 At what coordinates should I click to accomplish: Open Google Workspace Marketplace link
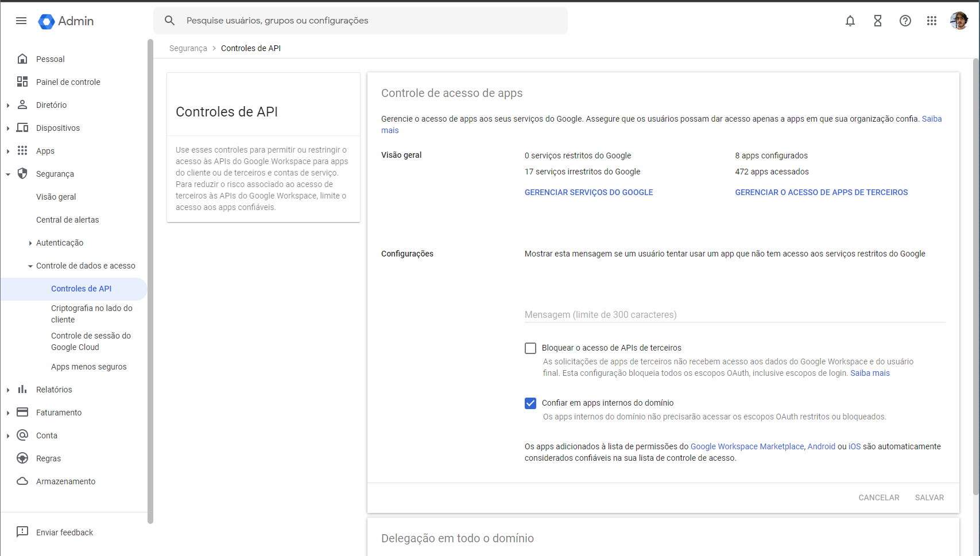[747, 446]
